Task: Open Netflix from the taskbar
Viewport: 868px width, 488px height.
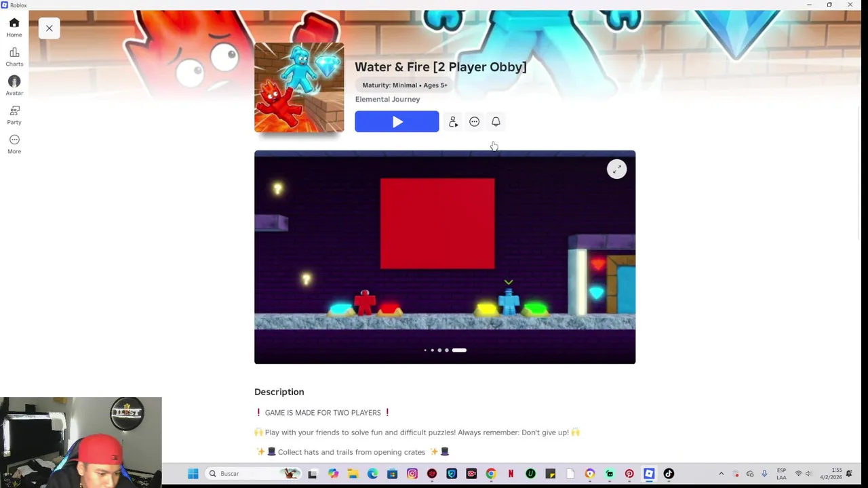Action: coord(511,474)
